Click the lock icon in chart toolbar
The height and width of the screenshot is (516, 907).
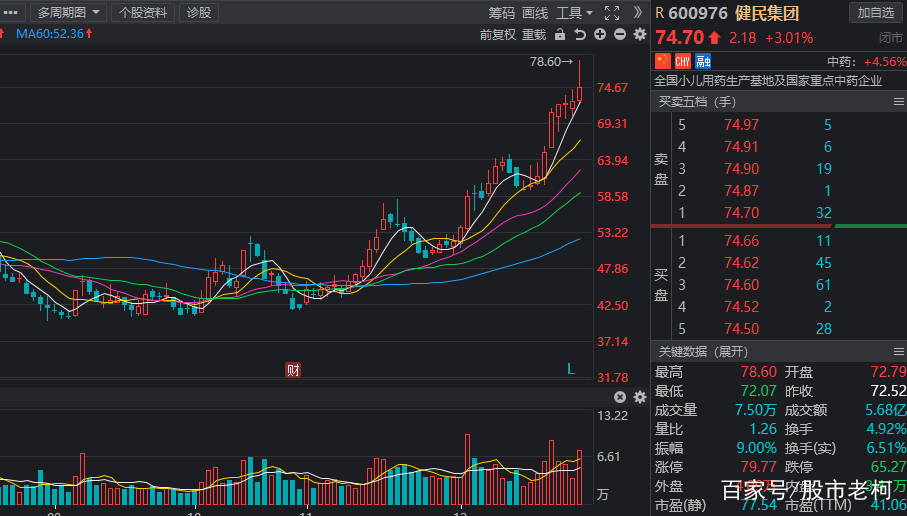pos(560,34)
